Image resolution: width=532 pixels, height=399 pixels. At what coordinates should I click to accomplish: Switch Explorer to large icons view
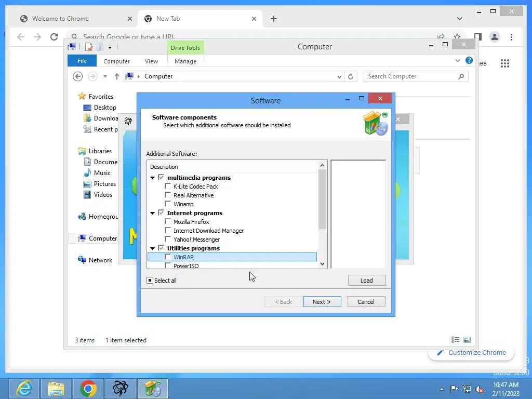point(467,340)
